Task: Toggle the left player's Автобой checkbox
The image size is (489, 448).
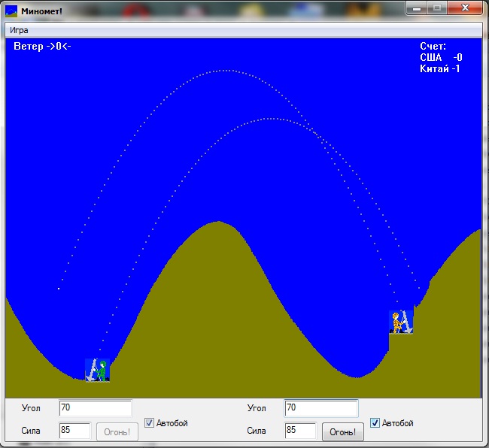Action: coord(149,423)
